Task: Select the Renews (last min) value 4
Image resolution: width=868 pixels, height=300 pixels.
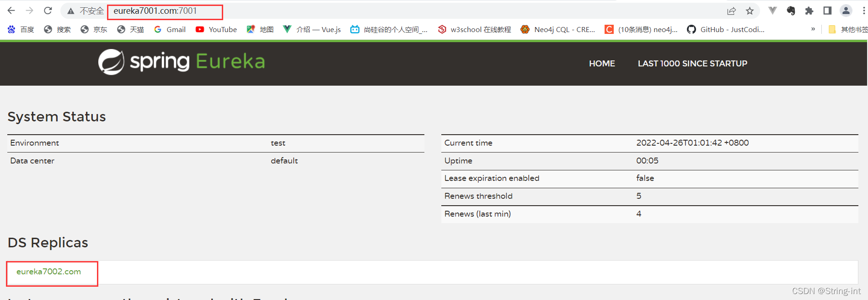Action: coord(639,214)
